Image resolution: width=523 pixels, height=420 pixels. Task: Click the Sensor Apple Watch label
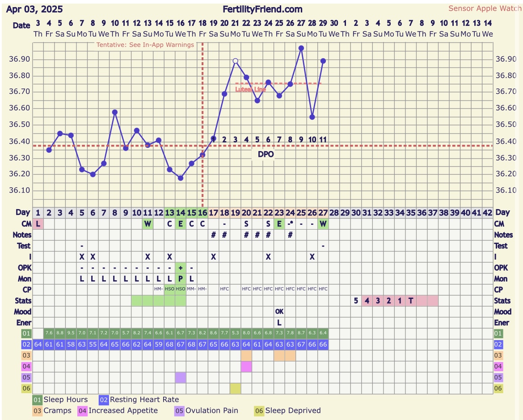(485, 8)
